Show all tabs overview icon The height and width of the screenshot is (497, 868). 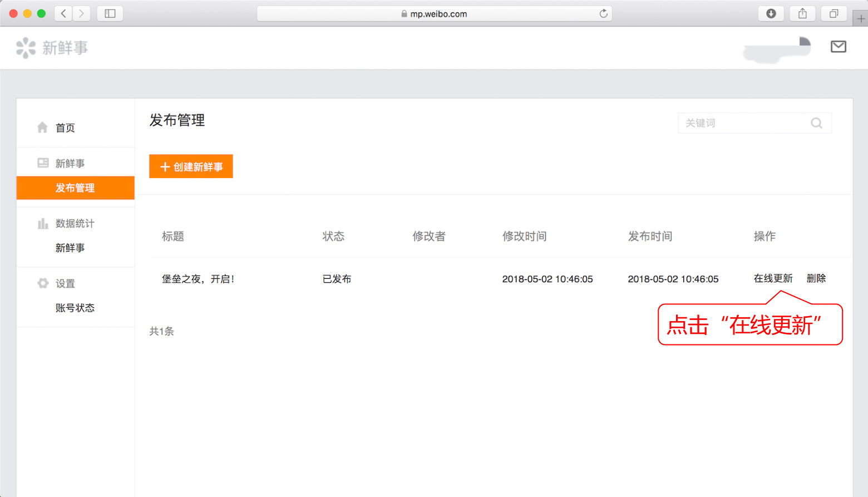pyautogui.click(x=833, y=13)
